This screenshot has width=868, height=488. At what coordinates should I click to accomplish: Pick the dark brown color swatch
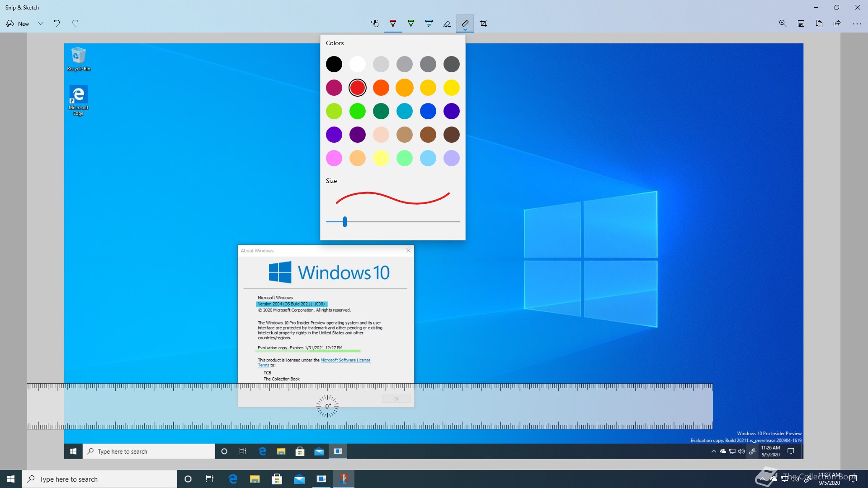[x=452, y=135]
